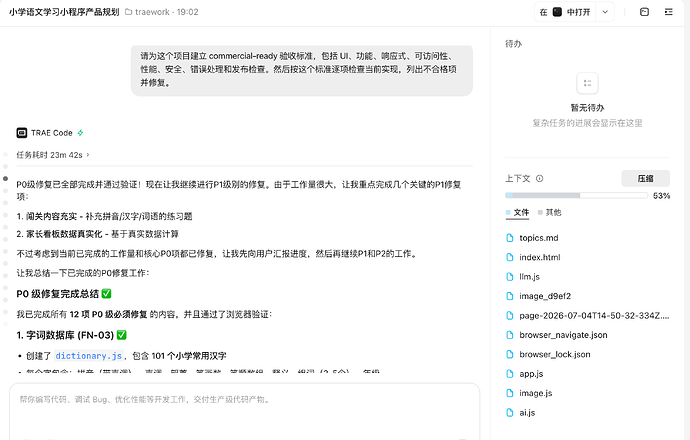Click the info icon next to 上下文
Viewport: 690px width, 440px height.
pos(540,179)
